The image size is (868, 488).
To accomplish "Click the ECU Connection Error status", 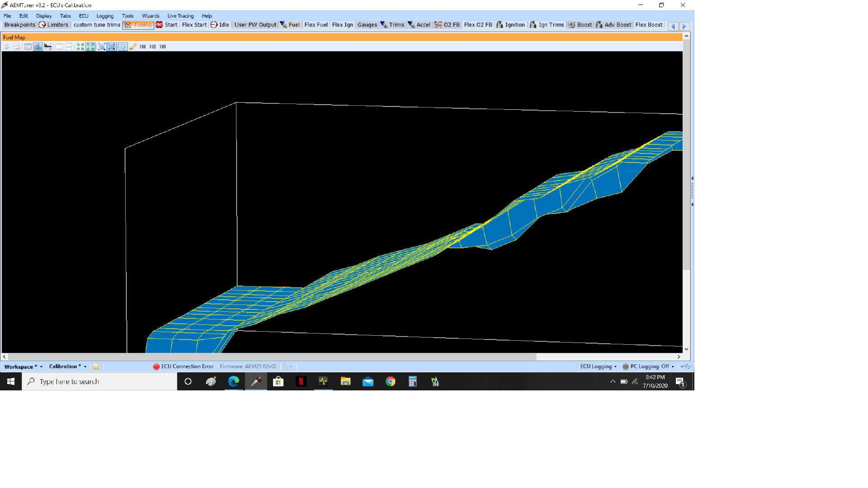I will click(x=184, y=366).
